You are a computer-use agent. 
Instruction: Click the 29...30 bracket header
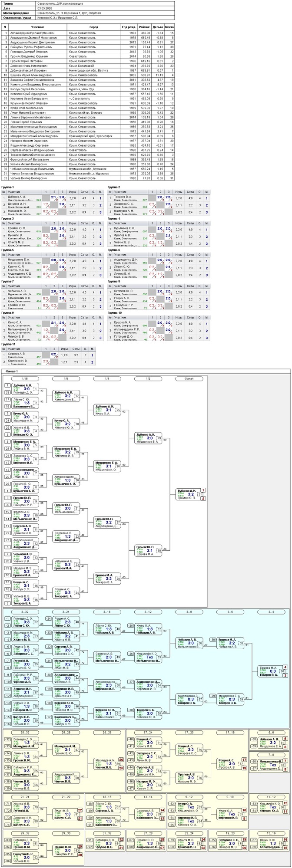pyautogui.click(x=66, y=833)
